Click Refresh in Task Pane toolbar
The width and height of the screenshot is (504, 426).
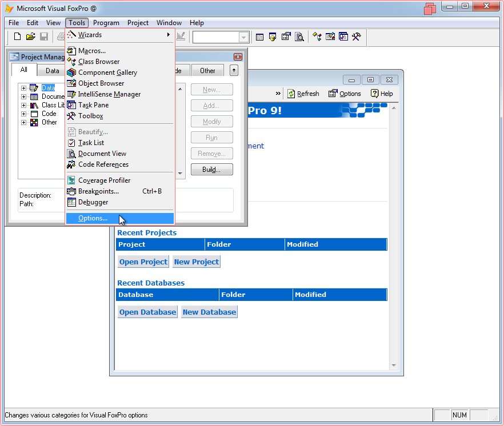[x=303, y=94]
